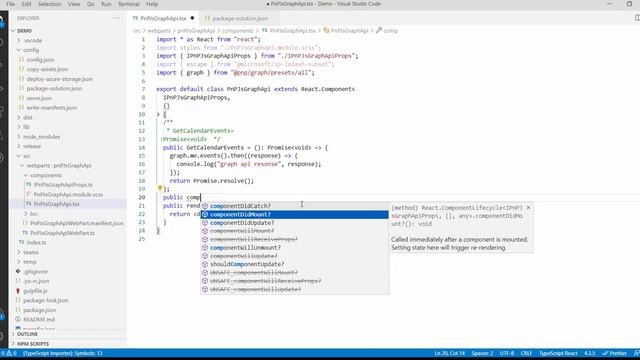640x360 pixels.
Task: Collapse the src folder
Action: tap(68, 156)
